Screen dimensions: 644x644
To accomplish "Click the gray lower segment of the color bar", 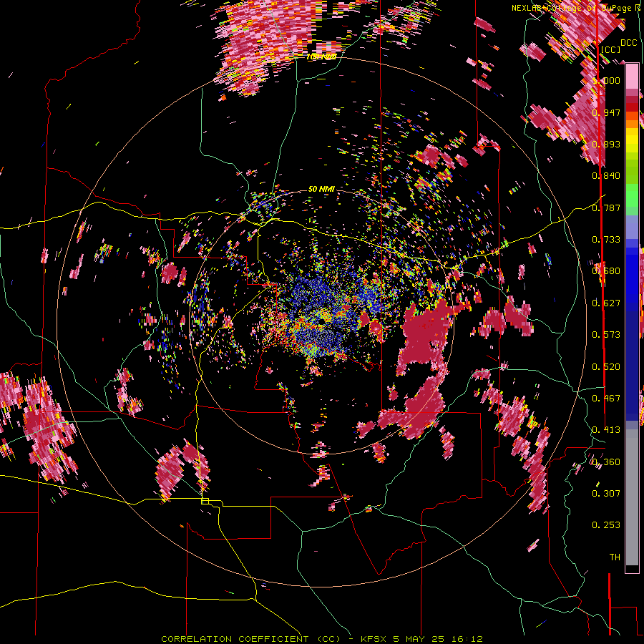I will tap(632, 497).
